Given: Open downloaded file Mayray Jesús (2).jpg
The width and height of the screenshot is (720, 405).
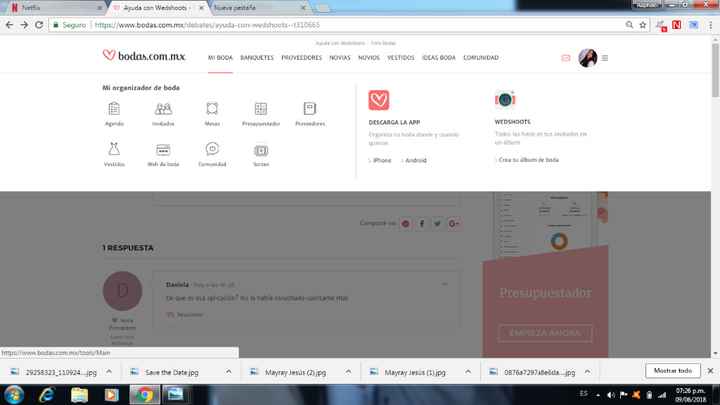Looking at the screenshot, I should tap(295, 372).
